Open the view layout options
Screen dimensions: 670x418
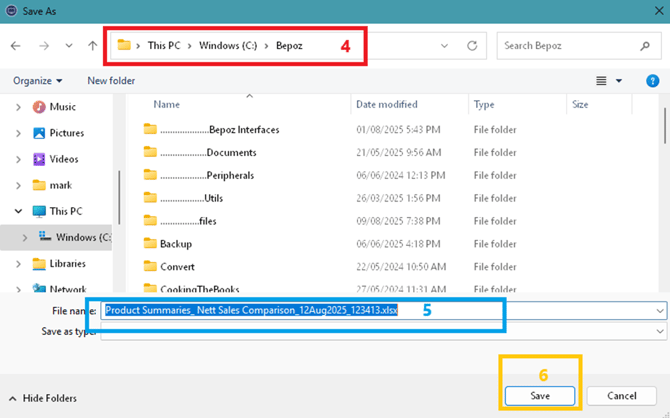point(608,80)
